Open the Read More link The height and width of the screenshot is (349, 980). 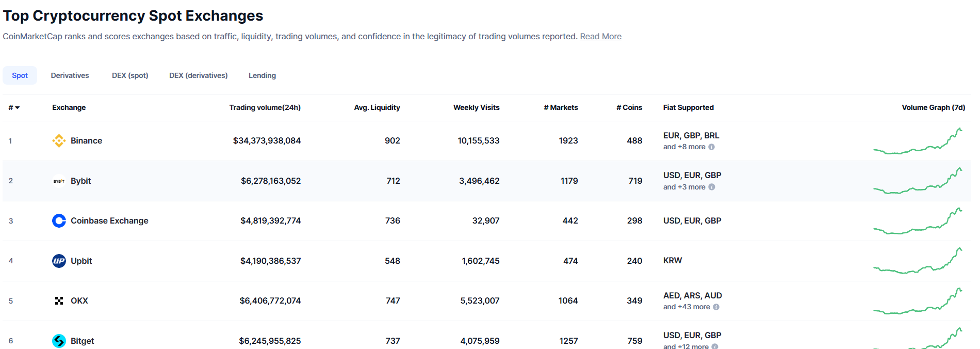pyautogui.click(x=600, y=37)
